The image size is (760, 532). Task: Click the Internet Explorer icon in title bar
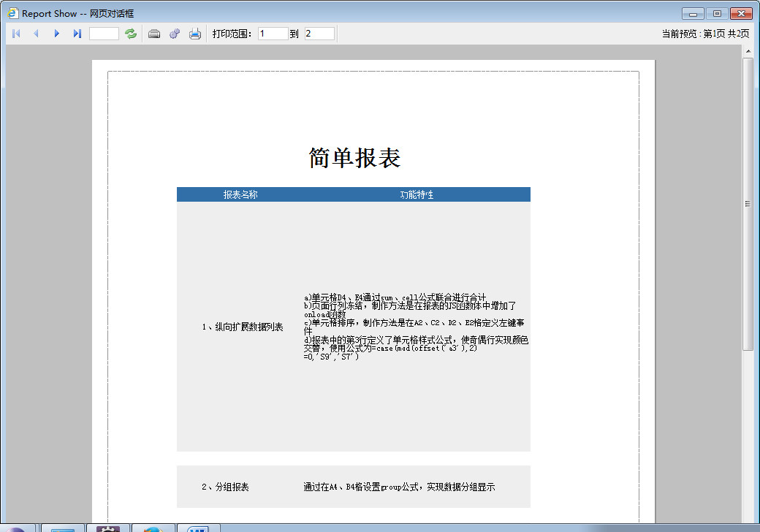(13, 13)
